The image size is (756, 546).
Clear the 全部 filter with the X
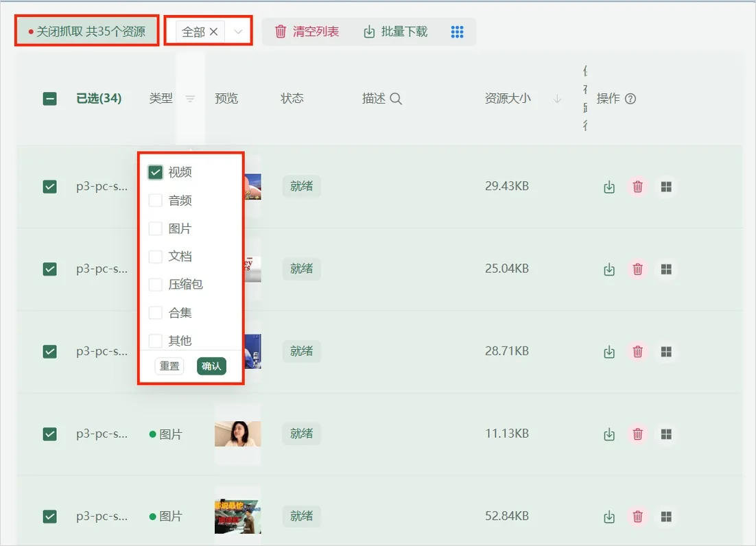[213, 32]
